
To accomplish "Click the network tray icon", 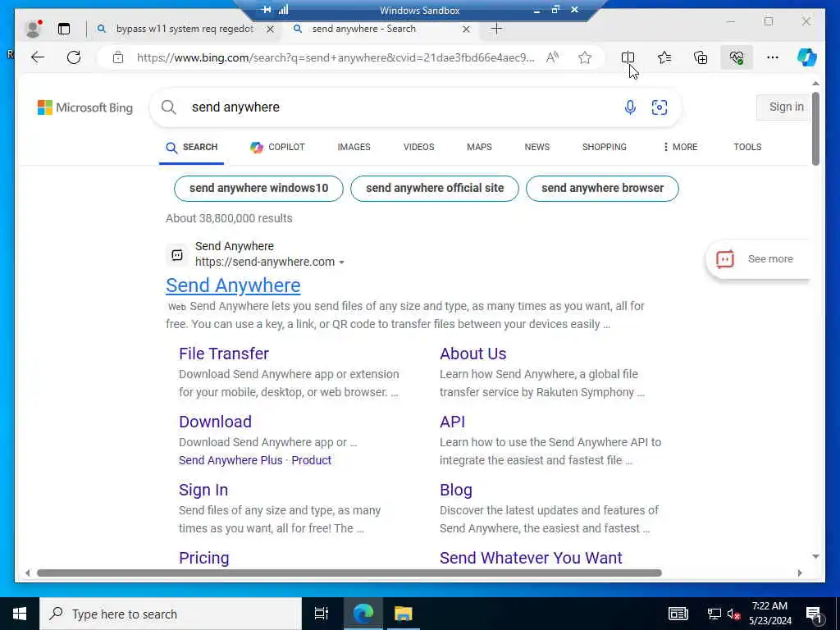I will coord(714,614).
